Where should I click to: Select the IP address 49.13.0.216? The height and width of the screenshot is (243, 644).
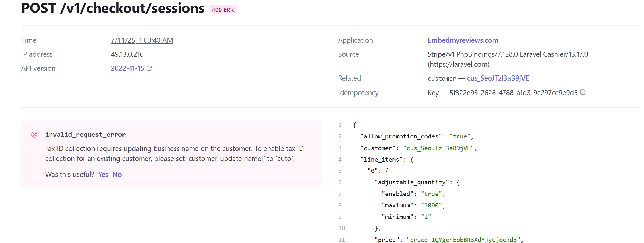pos(127,54)
